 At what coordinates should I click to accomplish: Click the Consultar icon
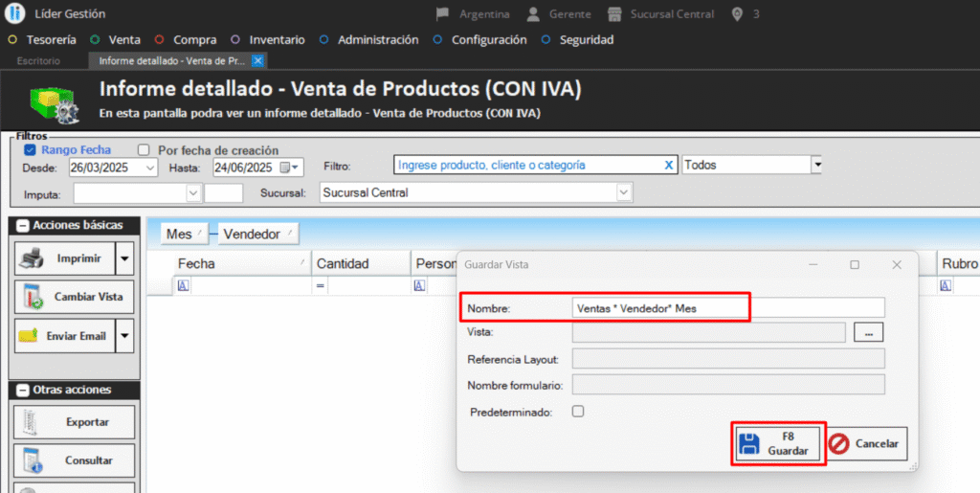32,460
